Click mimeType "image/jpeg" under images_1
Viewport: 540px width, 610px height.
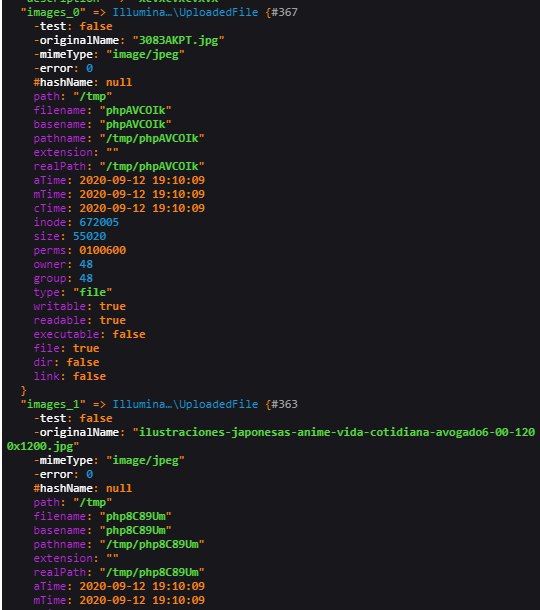[146, 461]
